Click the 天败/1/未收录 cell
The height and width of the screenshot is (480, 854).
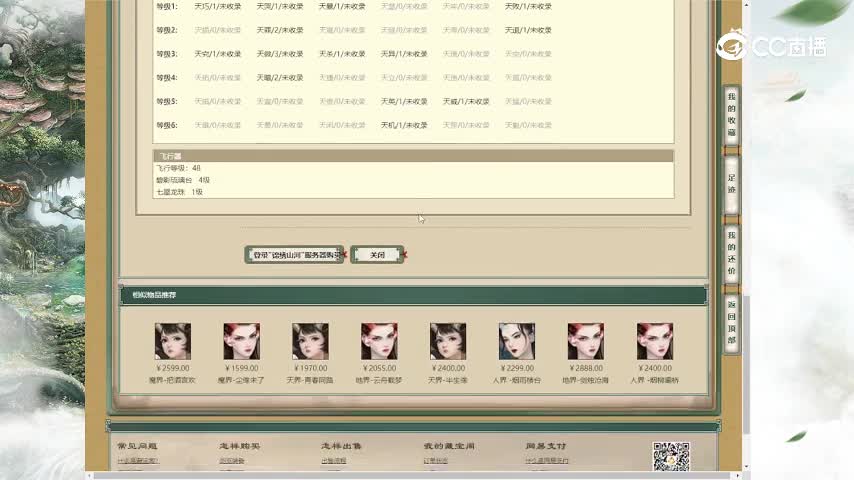click(528, 7)
